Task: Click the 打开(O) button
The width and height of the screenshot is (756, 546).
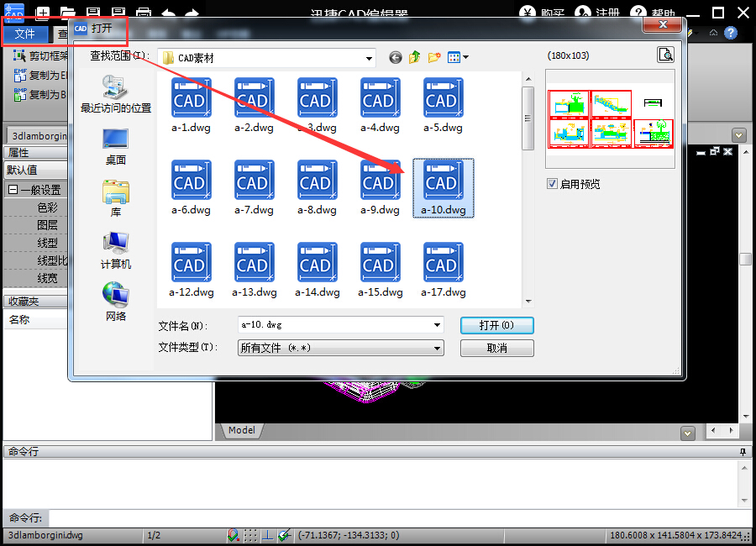Action: (x=496, y=326)
